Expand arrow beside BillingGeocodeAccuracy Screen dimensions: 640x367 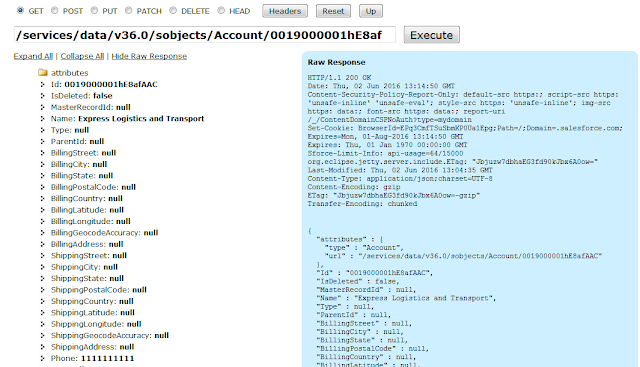click(x=42, y=233)
